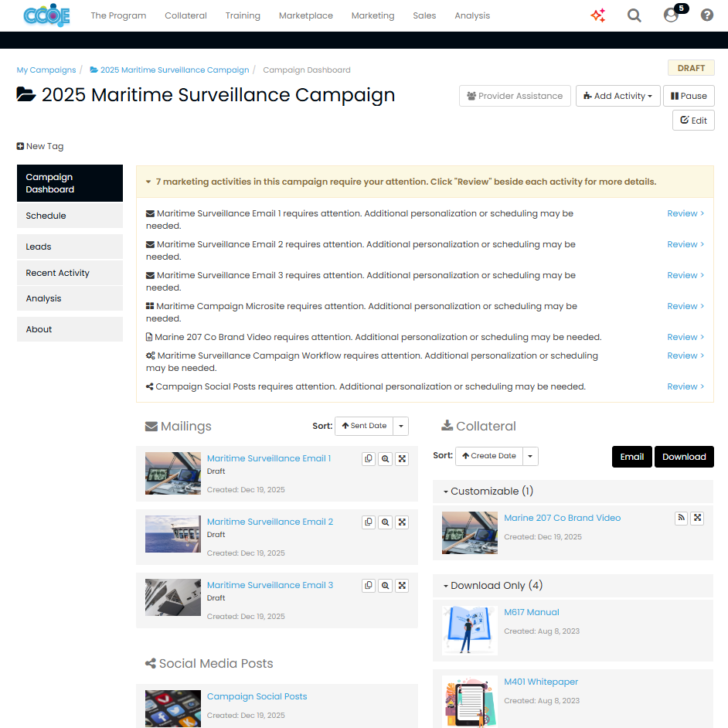Copy Maritime Surveillance Email 2
The height and width of the screenshot is (728, 728).
(369, 522)
